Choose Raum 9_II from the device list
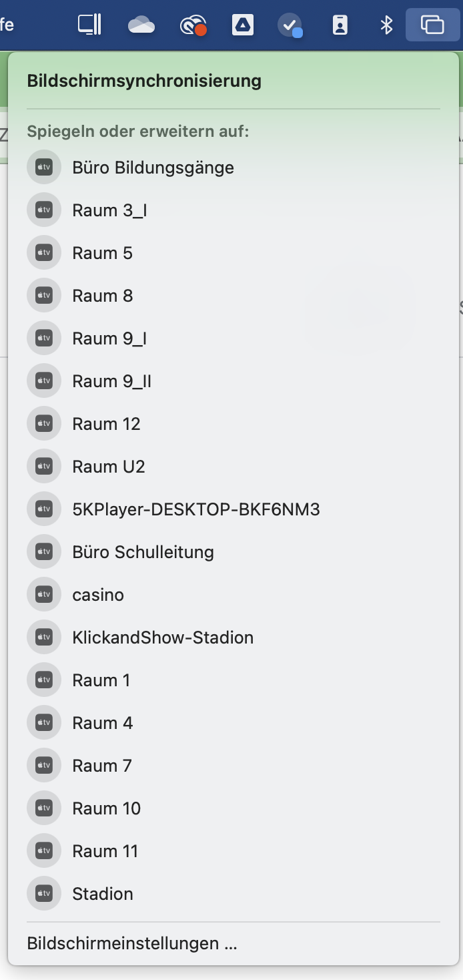 [111, 381]
